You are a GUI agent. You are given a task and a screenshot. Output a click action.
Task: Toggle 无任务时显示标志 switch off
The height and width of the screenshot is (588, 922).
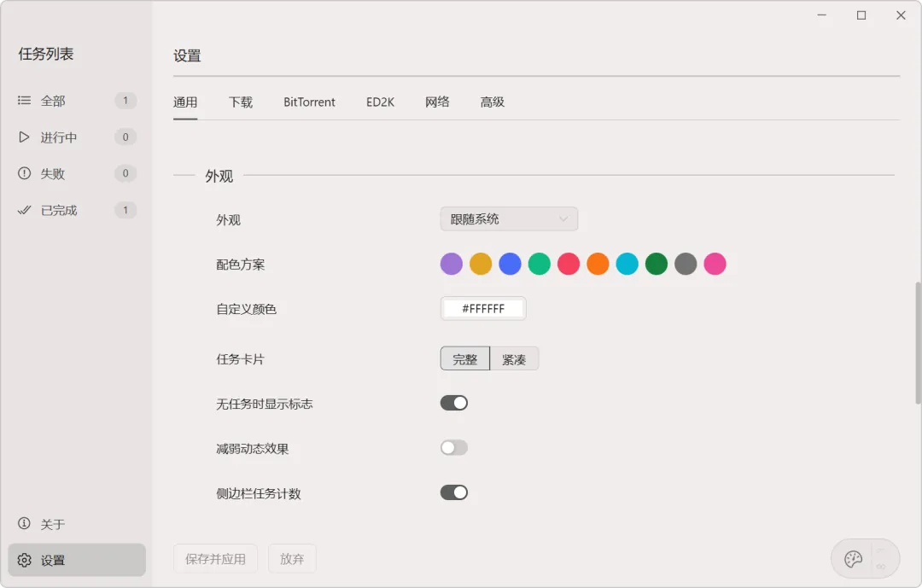tap(454, 403)
